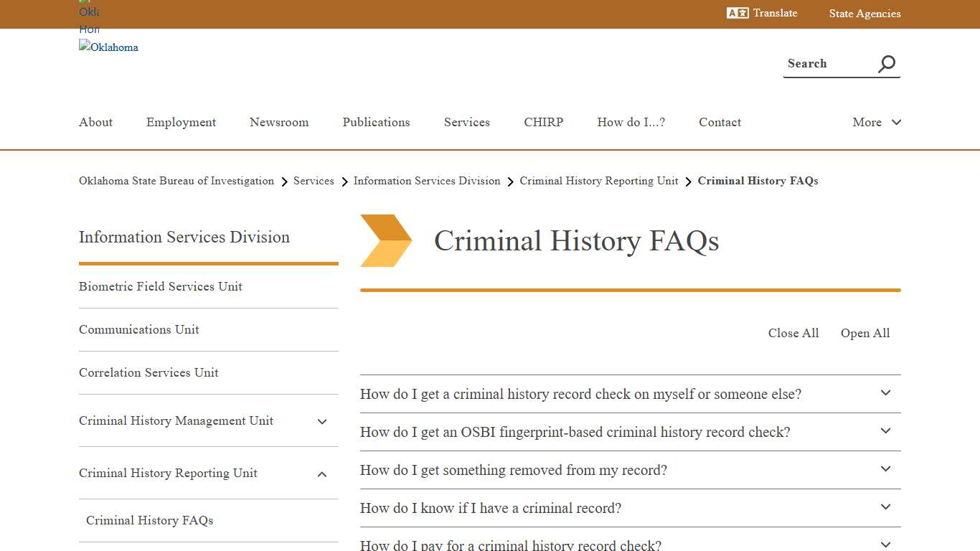Open the Communications Unit sidebar link
The width and height of the screenshot is (980, 551).
[x=138, y=329]
